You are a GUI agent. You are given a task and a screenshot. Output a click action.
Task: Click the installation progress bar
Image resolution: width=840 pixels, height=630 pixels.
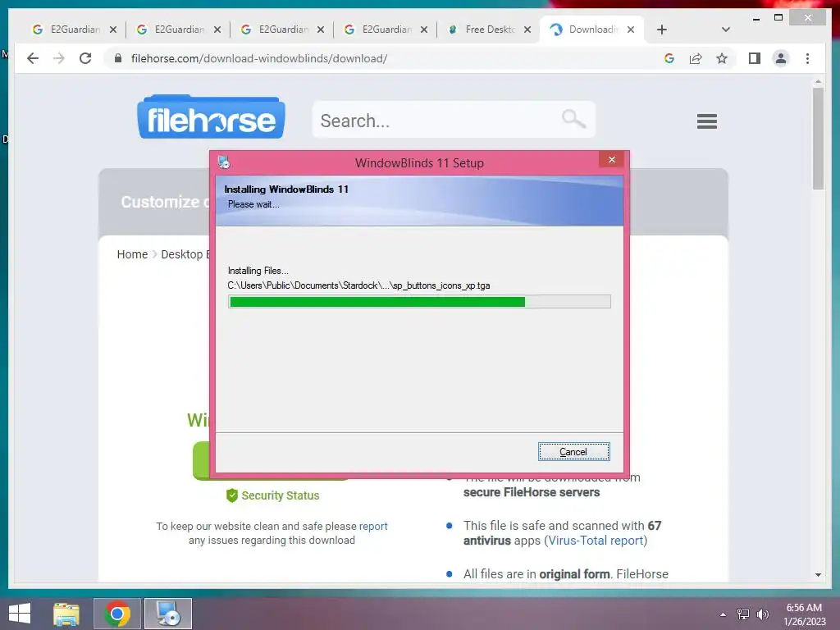point(419,302)
